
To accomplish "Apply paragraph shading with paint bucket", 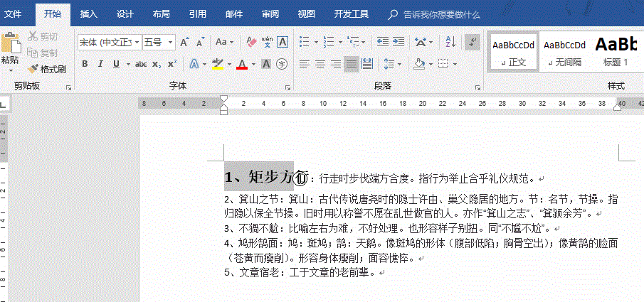I will click(419, 64).
